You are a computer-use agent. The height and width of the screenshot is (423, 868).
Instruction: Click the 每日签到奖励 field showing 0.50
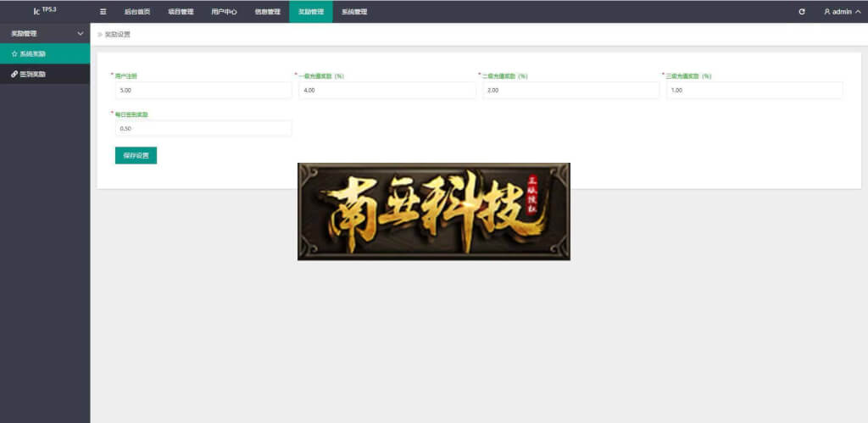tap(203, 129)
